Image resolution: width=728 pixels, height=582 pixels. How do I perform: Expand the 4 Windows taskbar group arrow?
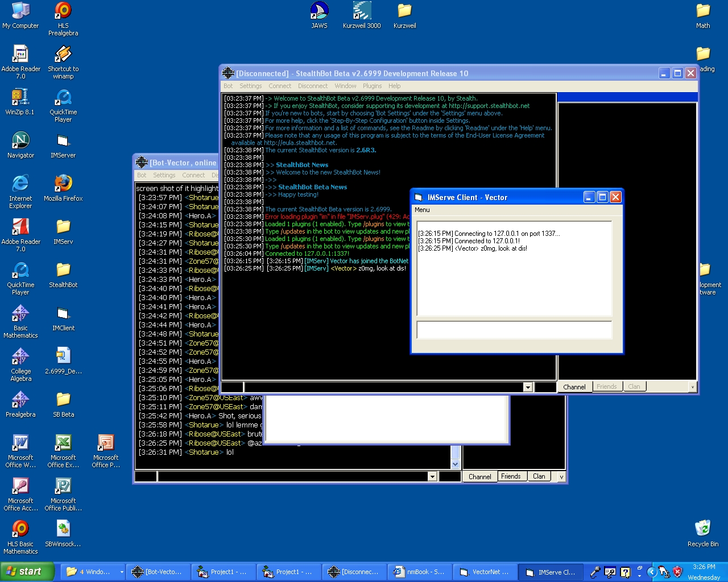point(122,572)
